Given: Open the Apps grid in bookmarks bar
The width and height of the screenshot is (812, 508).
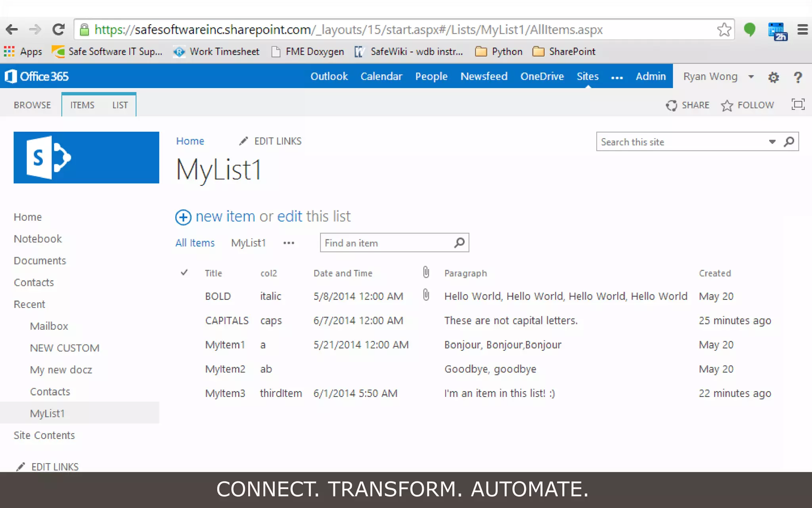Looking at the screenshot, I should click(x=23, y=52).
